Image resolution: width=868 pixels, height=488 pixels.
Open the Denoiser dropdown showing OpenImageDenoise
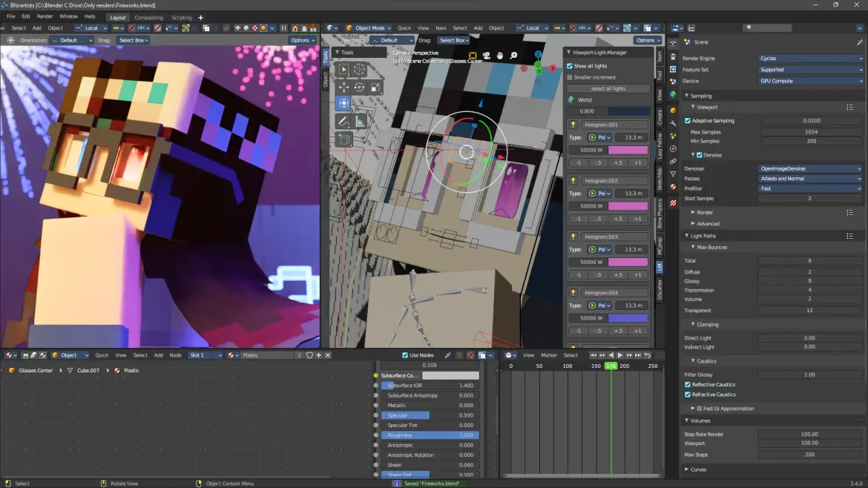click(809, 168)
